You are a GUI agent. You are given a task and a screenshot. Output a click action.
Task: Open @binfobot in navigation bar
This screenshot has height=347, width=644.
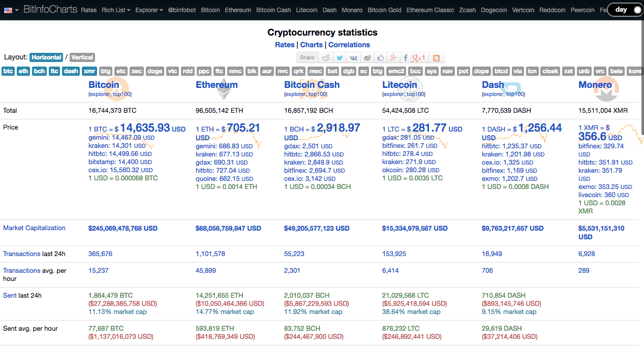point(182,10)
